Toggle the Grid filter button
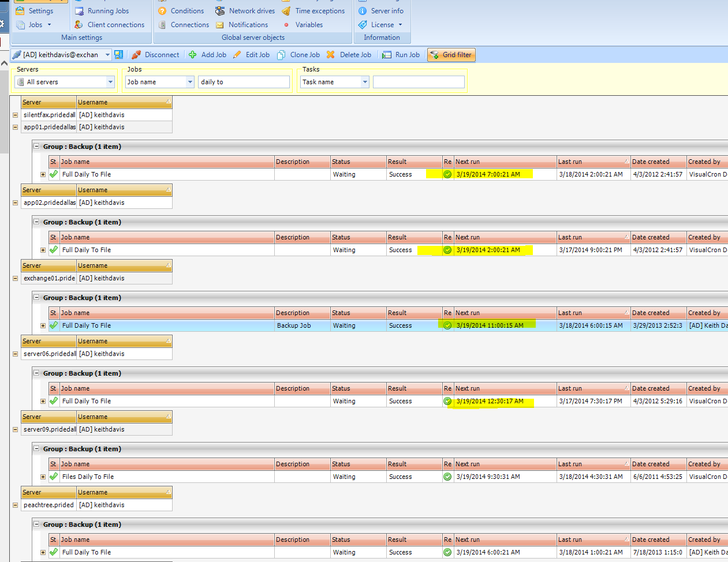 tap(451, 55)
